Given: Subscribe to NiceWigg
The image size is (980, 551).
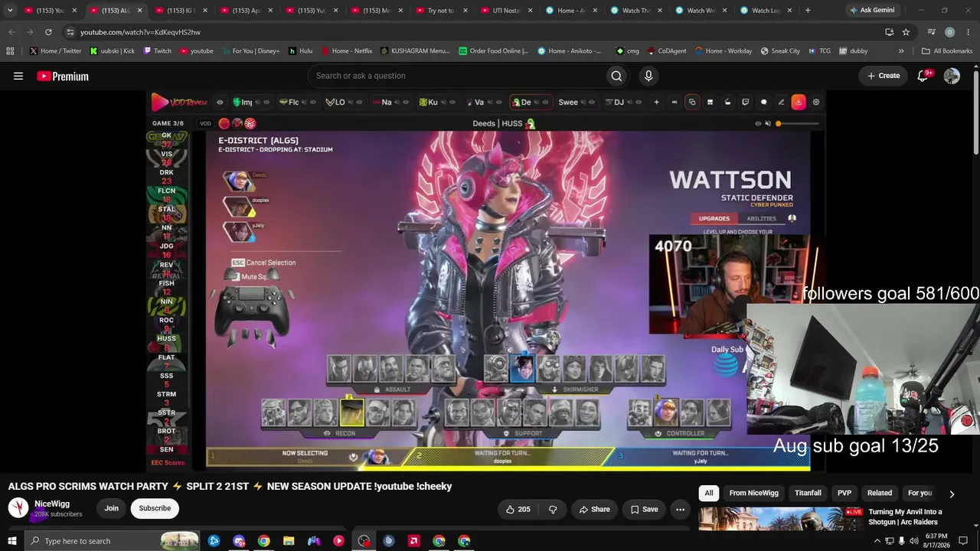Looking at the screenshot, I should pyautogui.click(x=155, y=508).
